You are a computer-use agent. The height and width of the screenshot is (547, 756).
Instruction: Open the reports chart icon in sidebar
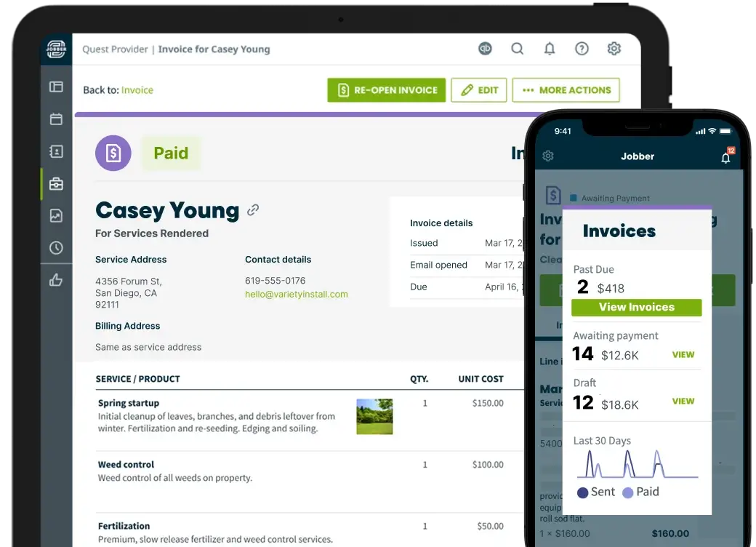(56, 215)
